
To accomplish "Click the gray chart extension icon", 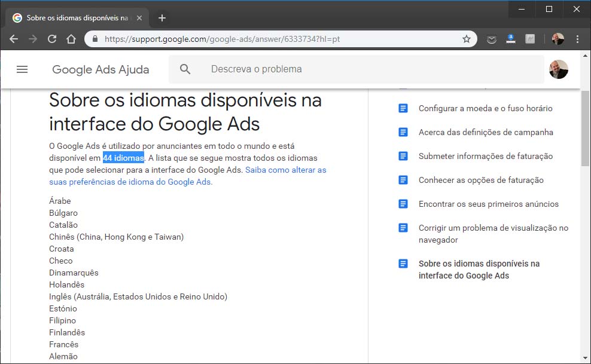I will tap(530, 39).
